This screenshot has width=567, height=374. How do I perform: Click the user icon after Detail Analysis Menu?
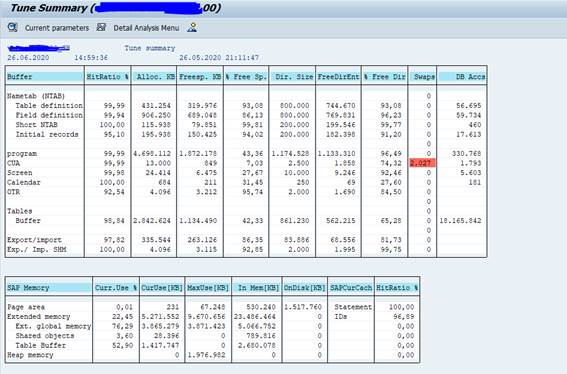pos(192,27)
